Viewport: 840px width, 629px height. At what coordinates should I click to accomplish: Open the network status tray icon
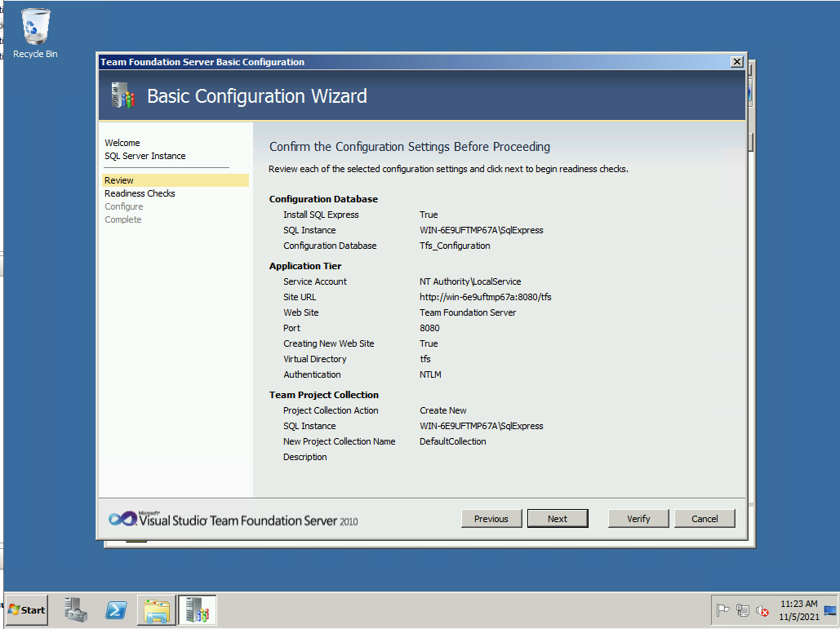(x=743, y=610)
